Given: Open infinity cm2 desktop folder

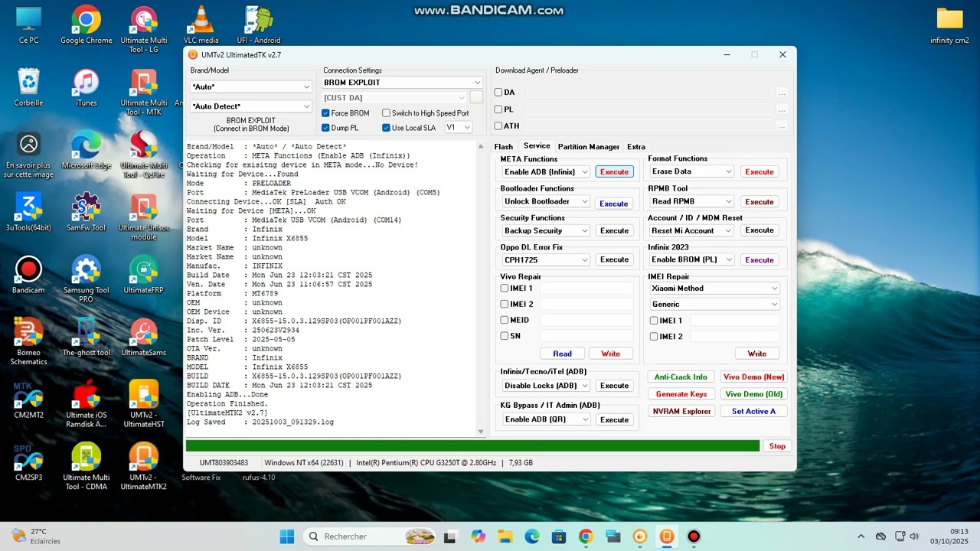Looking at the screenshot, I should pyautogui.click(x=949, y=24).
